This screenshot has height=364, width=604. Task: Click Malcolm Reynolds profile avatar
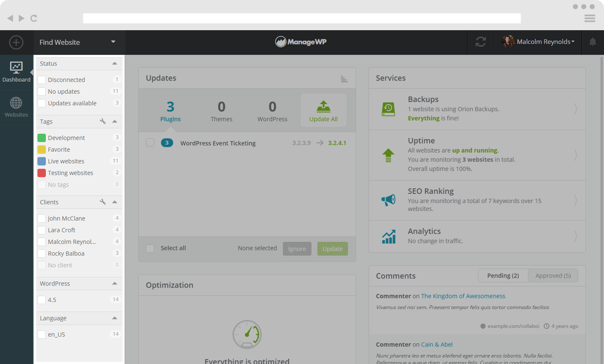(508, 42)
